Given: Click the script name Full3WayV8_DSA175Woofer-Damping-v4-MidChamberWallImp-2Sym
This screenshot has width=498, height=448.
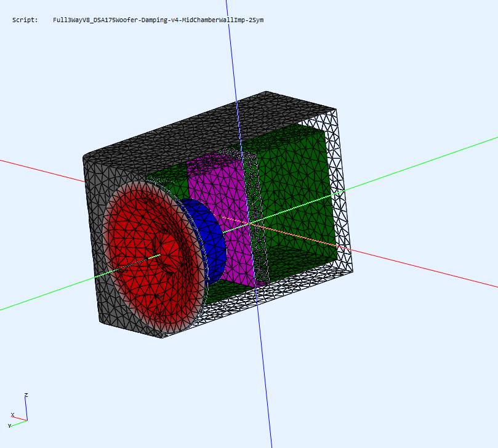Looking at the screenshot, I should [158, 20].
